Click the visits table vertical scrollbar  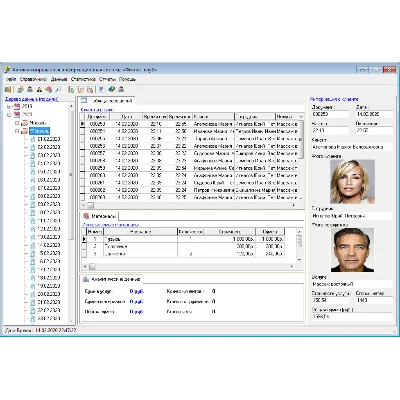click(x=301, y=157)
